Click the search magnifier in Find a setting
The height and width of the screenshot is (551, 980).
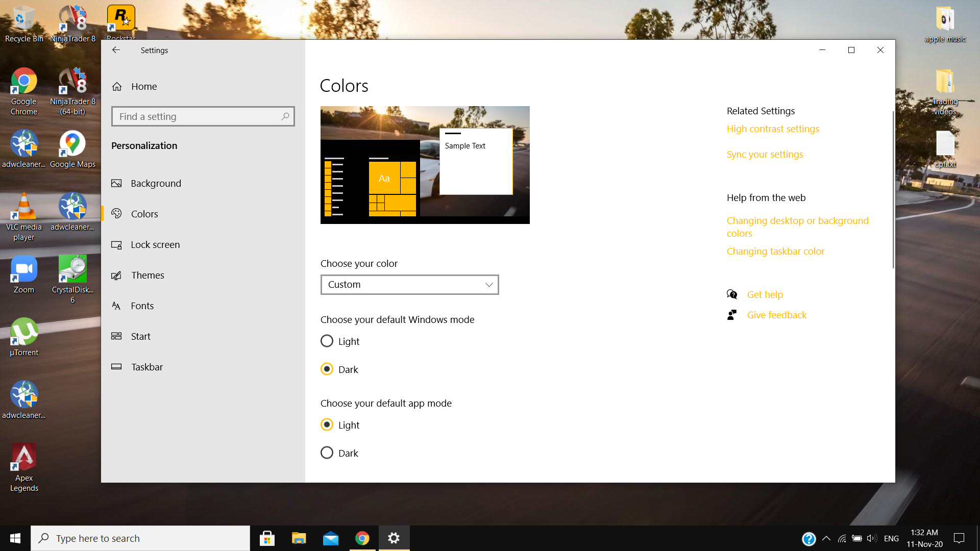(x=285, y=116)
